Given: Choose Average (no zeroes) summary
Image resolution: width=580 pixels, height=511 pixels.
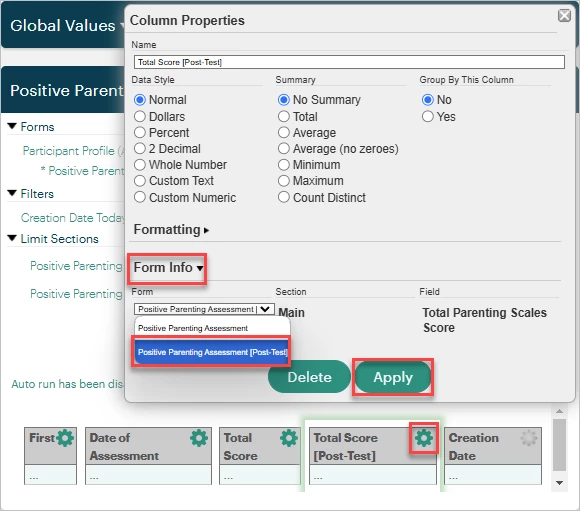Looking at the screenshot, I should pyautogui.click(x=284, y=148).
